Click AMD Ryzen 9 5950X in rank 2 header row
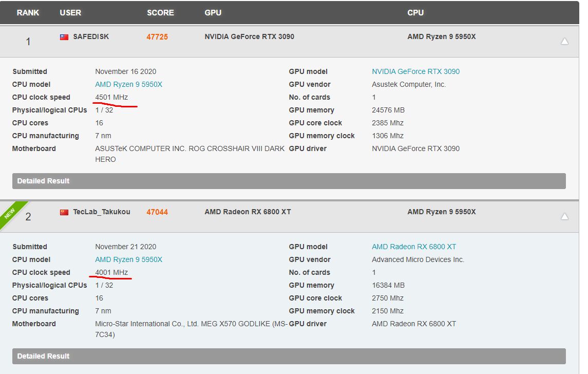 coord(441,212)
